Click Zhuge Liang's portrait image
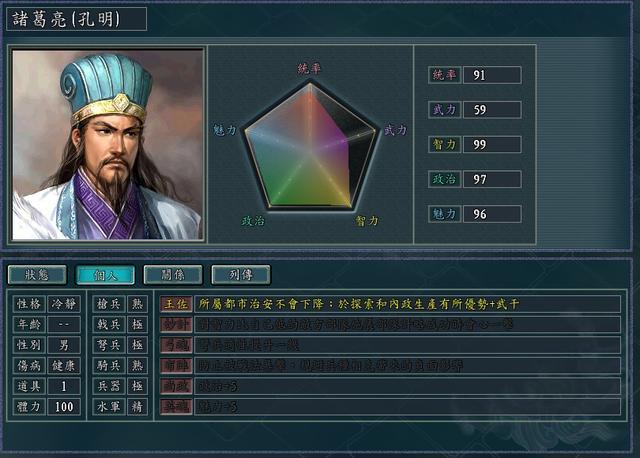The image size is (640, 458). 108,145
